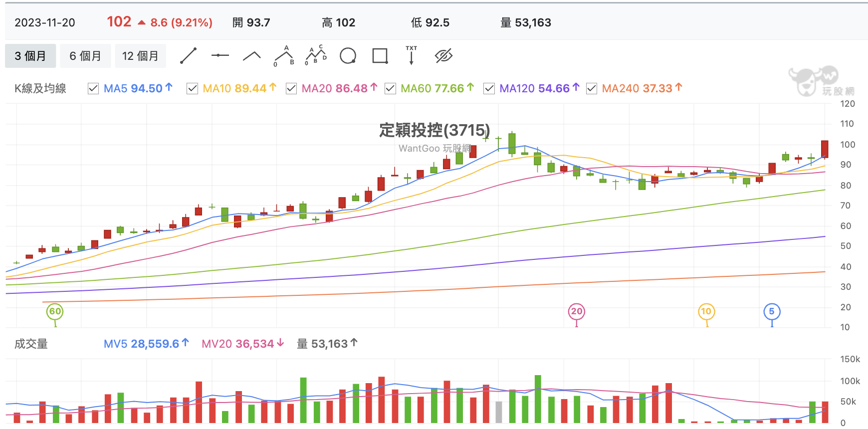This screenshot has width=868, height=429.
Task: Click the date 2023-11-20 in header
Action: click(x=45, y=22)
